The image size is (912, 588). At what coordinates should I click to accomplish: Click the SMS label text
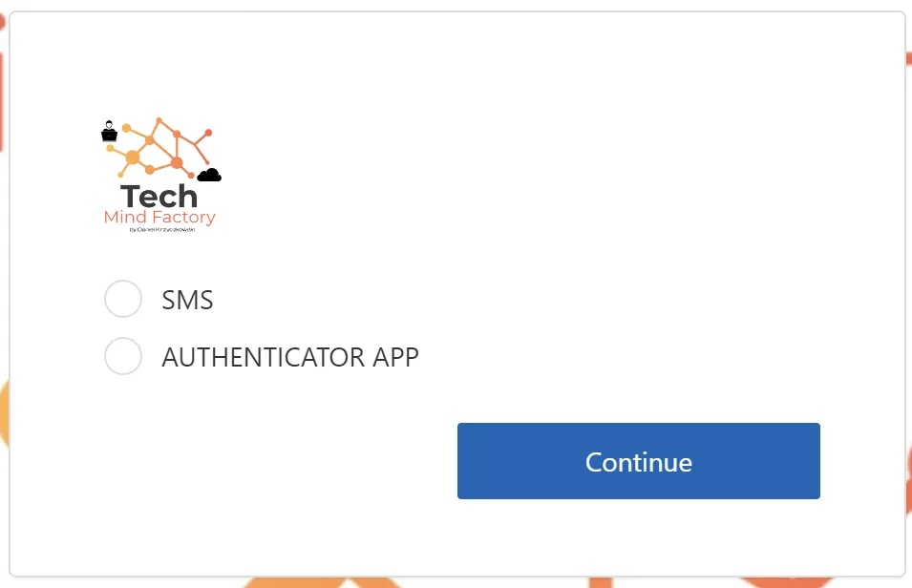187,300
